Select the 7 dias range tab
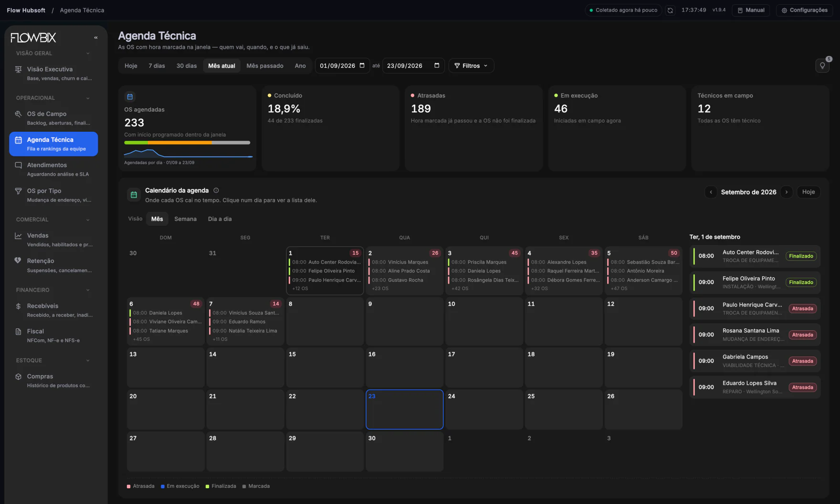The width and height of the screenshot is (840, 504). coord(157,66)
